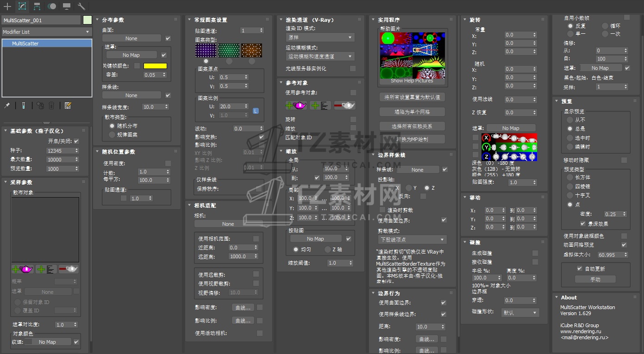This screenshot has height=354, width=644.
Task: Toggle the 影响变换 checkbox
Action: point(261,137)
